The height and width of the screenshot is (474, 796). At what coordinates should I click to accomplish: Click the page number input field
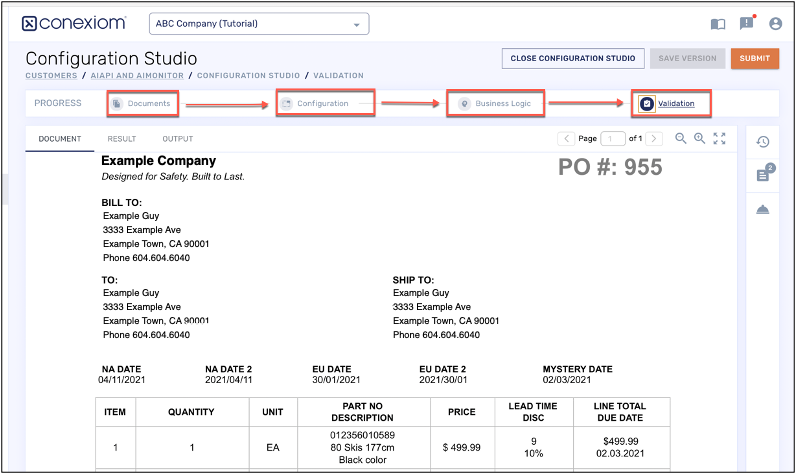point(613,139)
